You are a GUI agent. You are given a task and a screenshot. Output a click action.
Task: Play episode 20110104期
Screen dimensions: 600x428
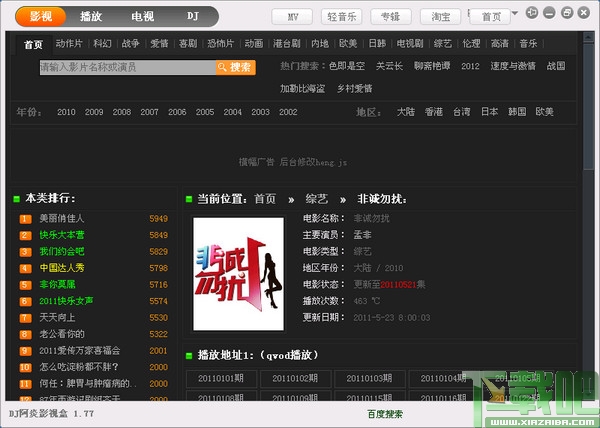pyautogui.click(x=443, y=379)
